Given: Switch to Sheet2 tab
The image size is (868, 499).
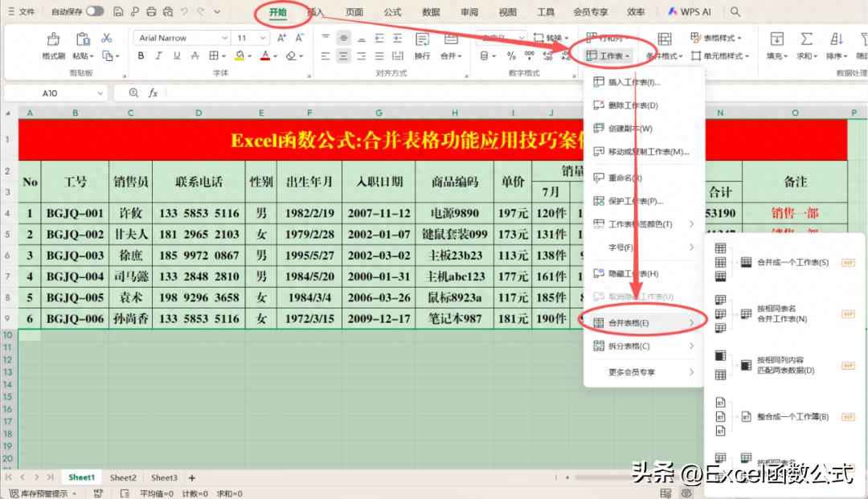Looking at the screenshot, I should pyautogui.click(x=123, y=477).
